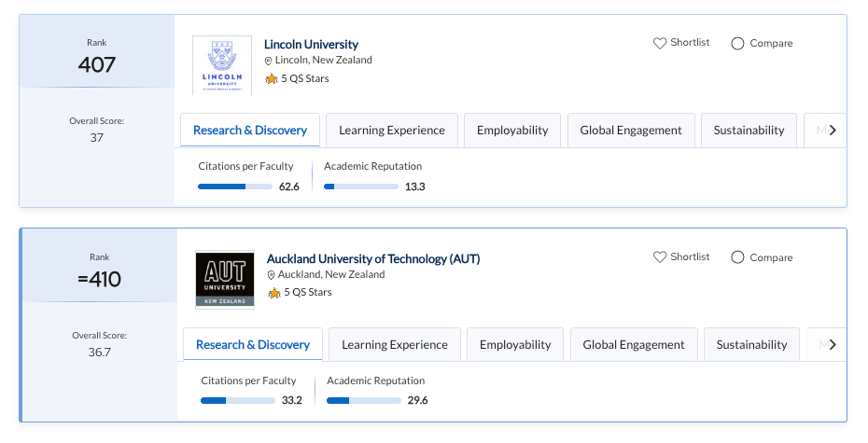Switch to Lincoln's Learning Experience tab
This screenshot has width=868, height=443.
pos(392,131)
